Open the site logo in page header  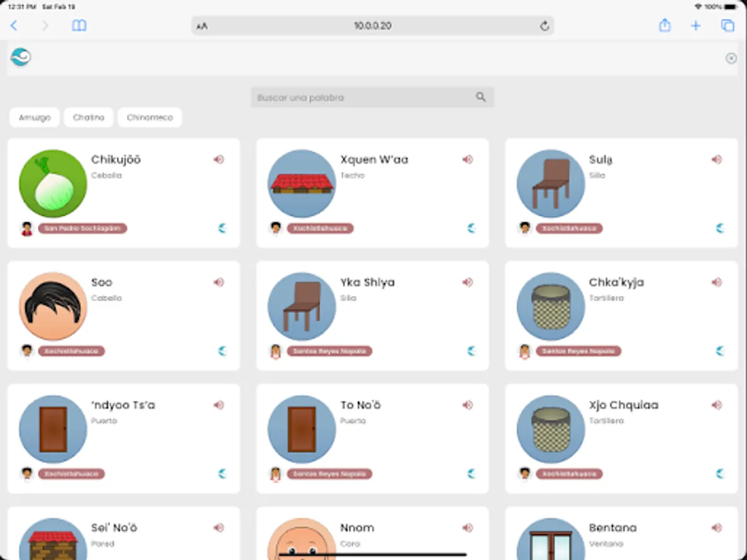(21, 57)
